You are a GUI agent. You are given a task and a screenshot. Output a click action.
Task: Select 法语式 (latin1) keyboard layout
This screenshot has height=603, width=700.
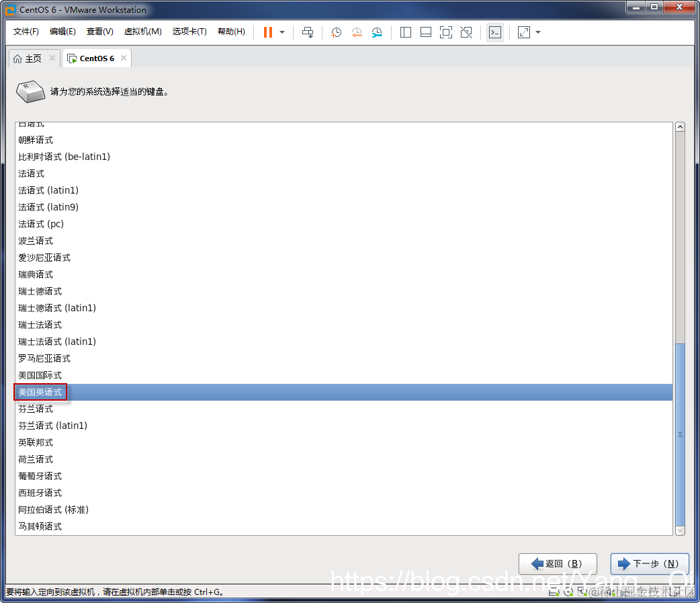tap(344, 190)
